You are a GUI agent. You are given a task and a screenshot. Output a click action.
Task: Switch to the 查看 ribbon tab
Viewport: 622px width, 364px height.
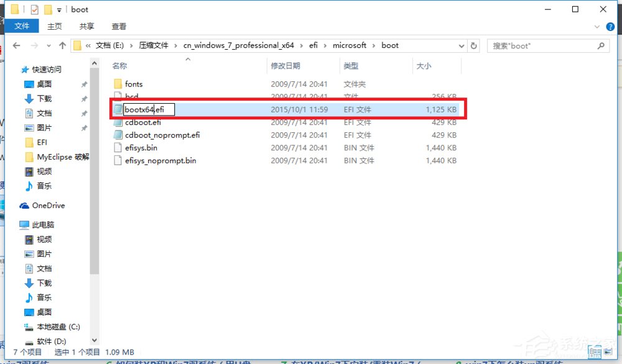119,26
